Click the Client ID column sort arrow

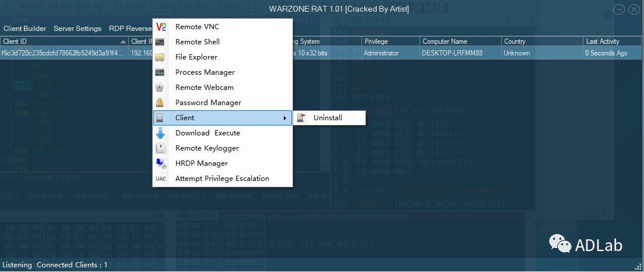coord(123,41)
